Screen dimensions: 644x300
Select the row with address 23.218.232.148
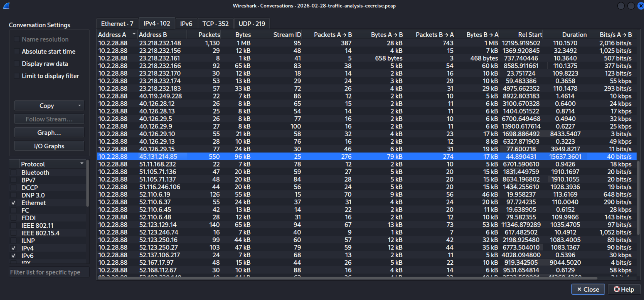(x=366, y=43)
